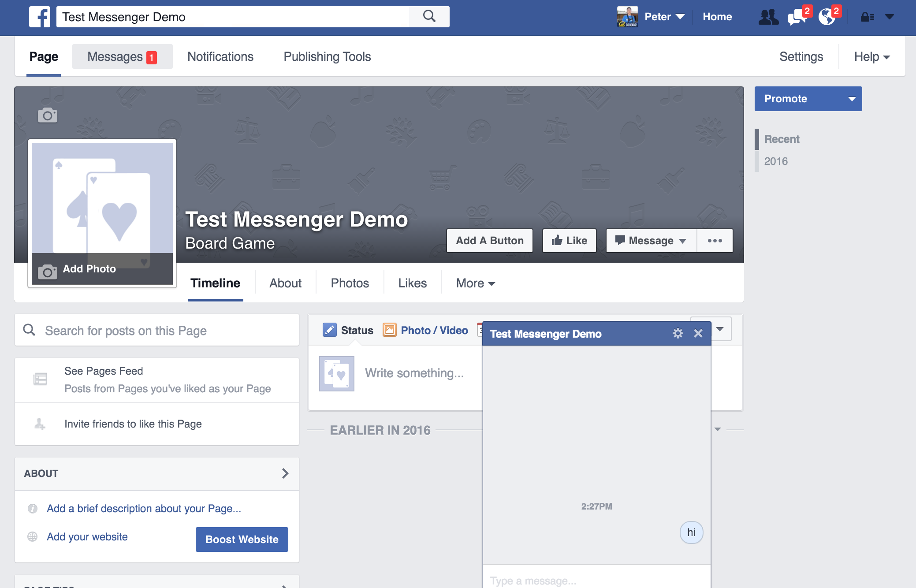This screenshot has width=916, height=588.
Task: Click the Boost Website button
Action: (242, 540)
